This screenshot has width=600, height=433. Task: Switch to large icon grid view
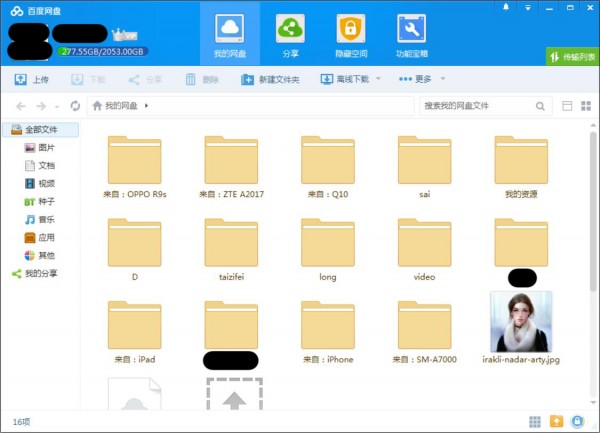(x=586, y=106)
